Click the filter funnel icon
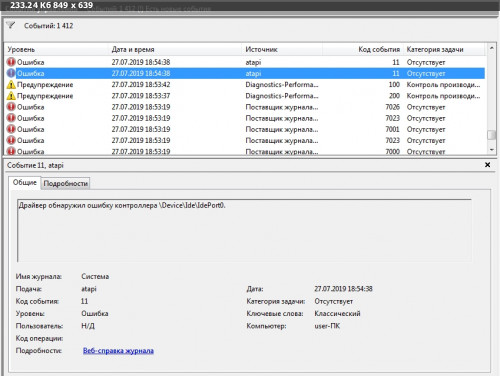Screen dimensions: 500x376 (11, 25)
